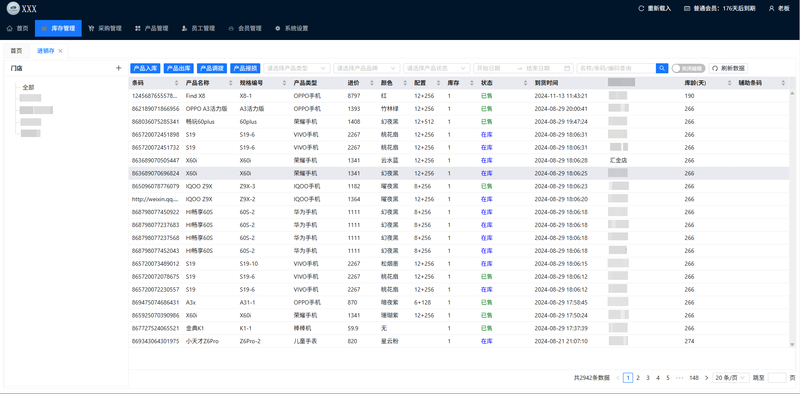Click the 小天才Z6Pro product name cell
This screenshot has height=394, width=800.
pos(202,341)
